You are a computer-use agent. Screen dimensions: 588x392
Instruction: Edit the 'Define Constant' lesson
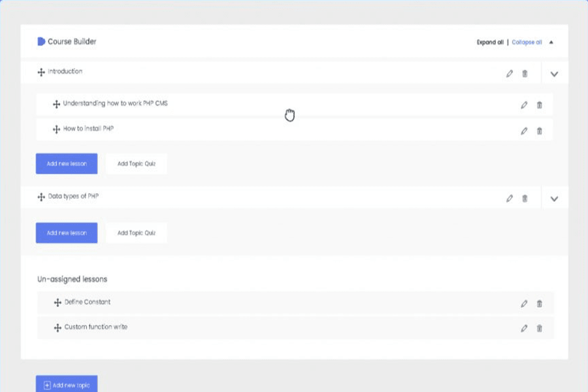[x=524, y=303]
